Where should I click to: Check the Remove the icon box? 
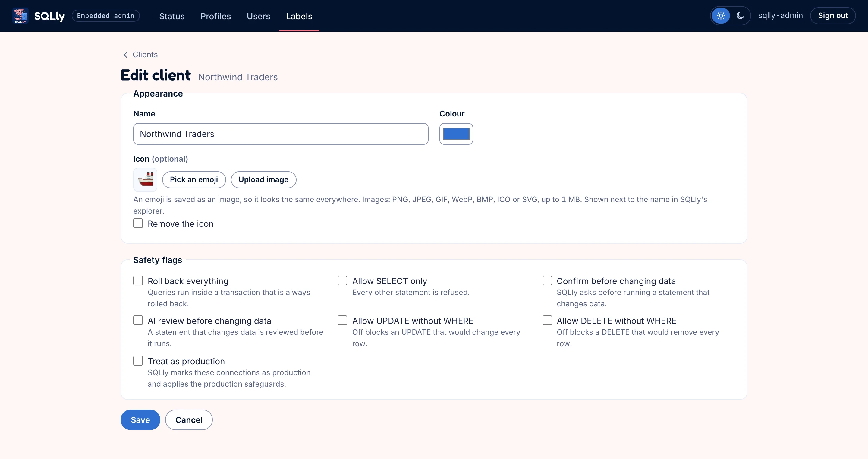[x=138, y=223]
